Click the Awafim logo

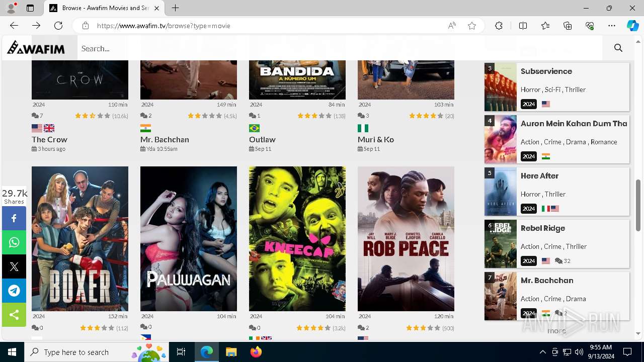(x=36, y=48)
